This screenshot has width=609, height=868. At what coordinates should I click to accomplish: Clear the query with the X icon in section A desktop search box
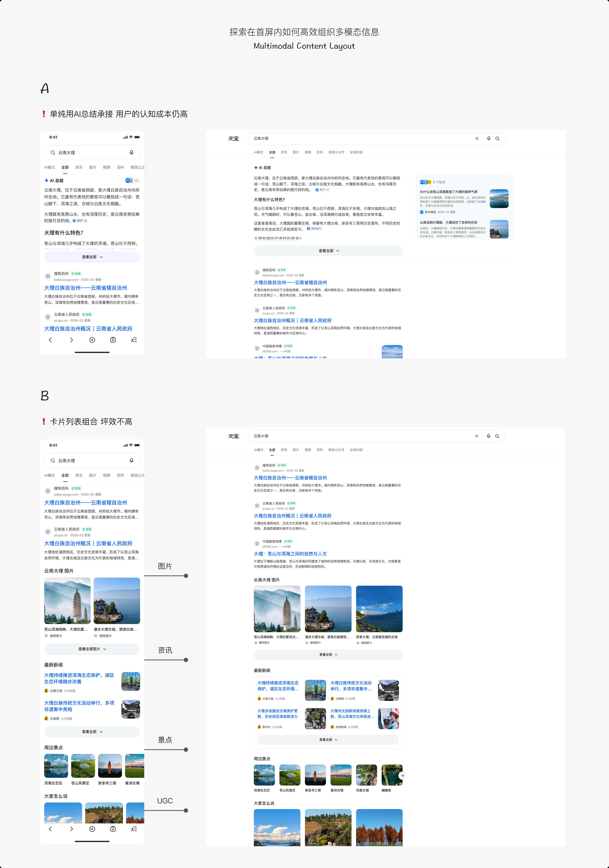[477, 138]
